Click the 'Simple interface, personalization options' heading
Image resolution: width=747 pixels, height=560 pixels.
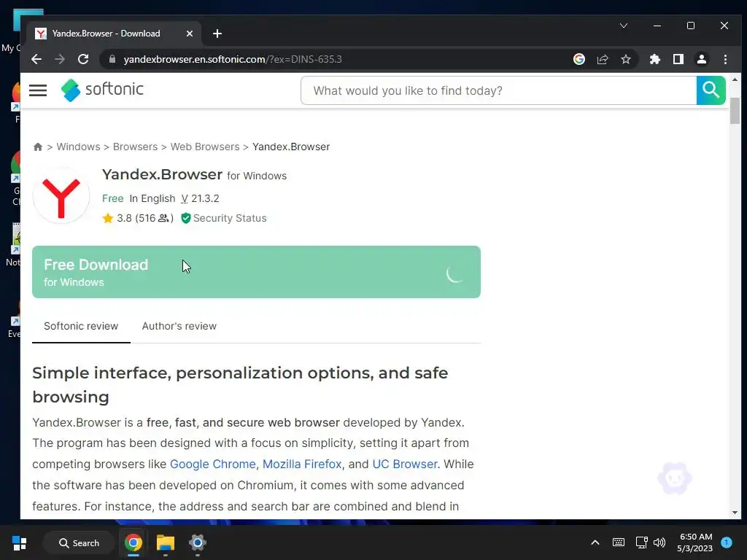click(x=240, y=385)
